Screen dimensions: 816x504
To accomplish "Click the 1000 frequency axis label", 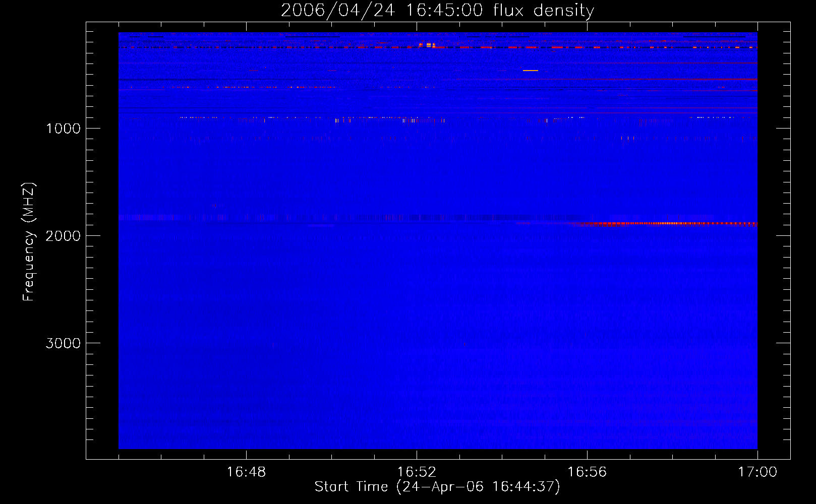I will pyautogui.click(x=63, y=129).
